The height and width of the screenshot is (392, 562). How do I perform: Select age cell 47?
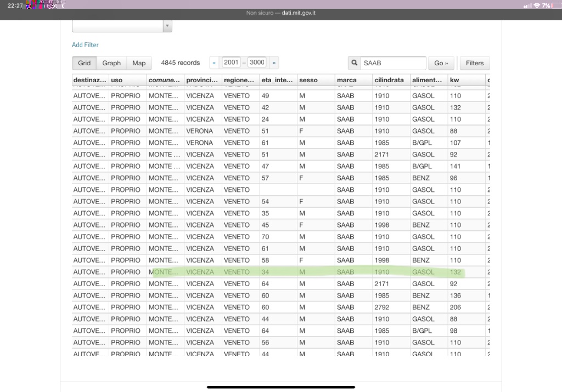(x=278, y=166)
